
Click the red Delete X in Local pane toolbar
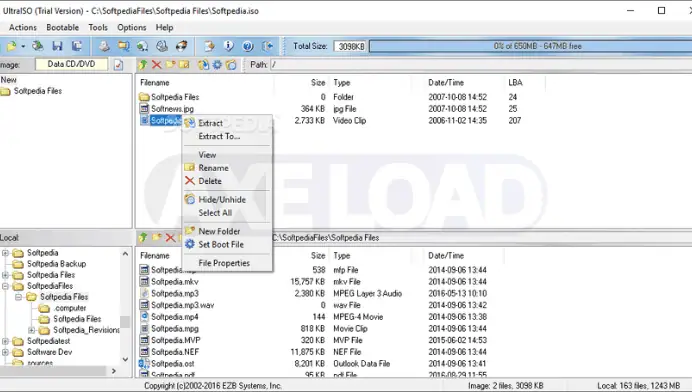(170, 237)
